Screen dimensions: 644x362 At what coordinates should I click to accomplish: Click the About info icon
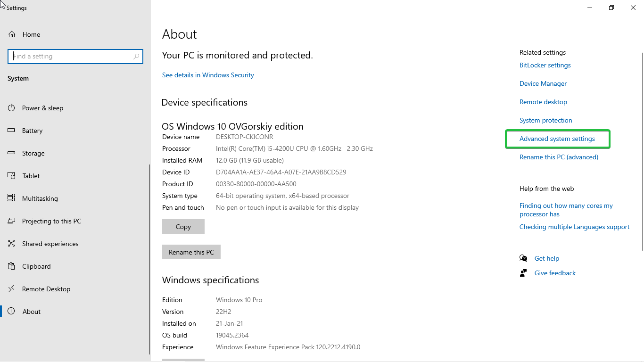[x=12, y=312]
